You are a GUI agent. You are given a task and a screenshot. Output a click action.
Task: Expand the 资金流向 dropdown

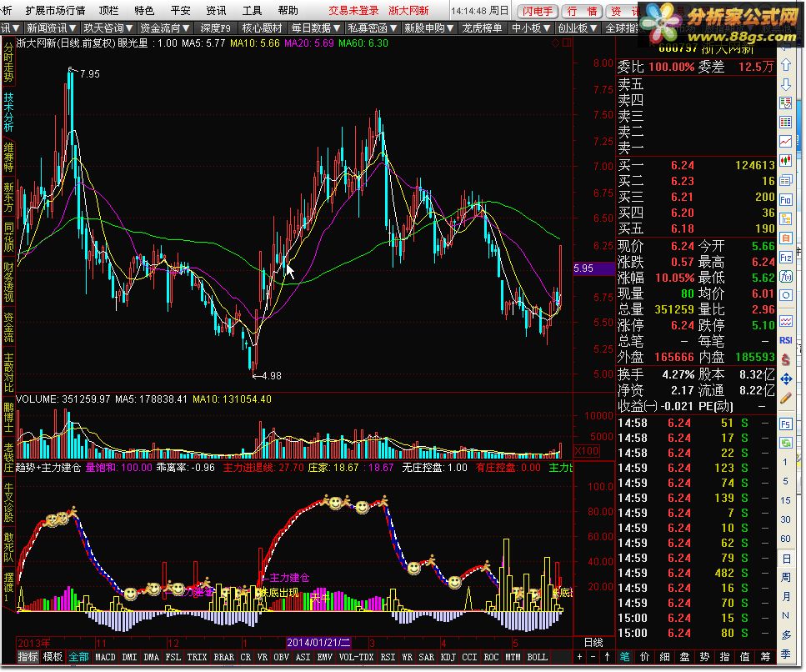coord(164,28)
